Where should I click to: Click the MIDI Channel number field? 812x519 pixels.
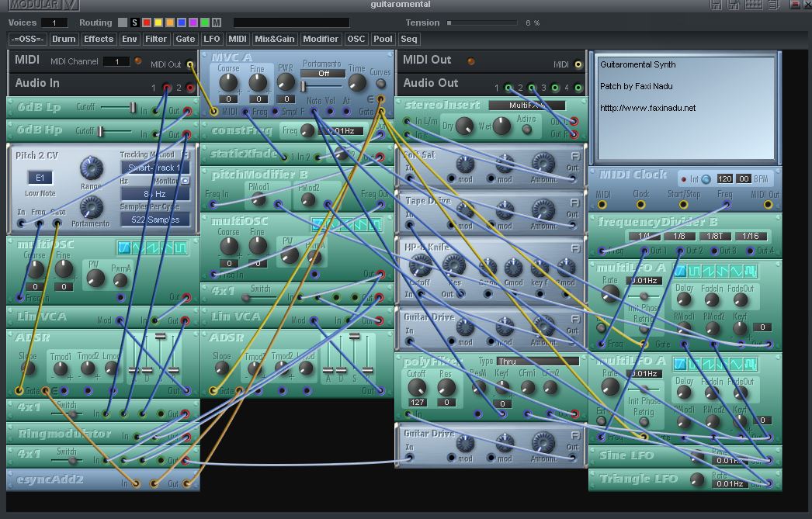pos(116,61)
